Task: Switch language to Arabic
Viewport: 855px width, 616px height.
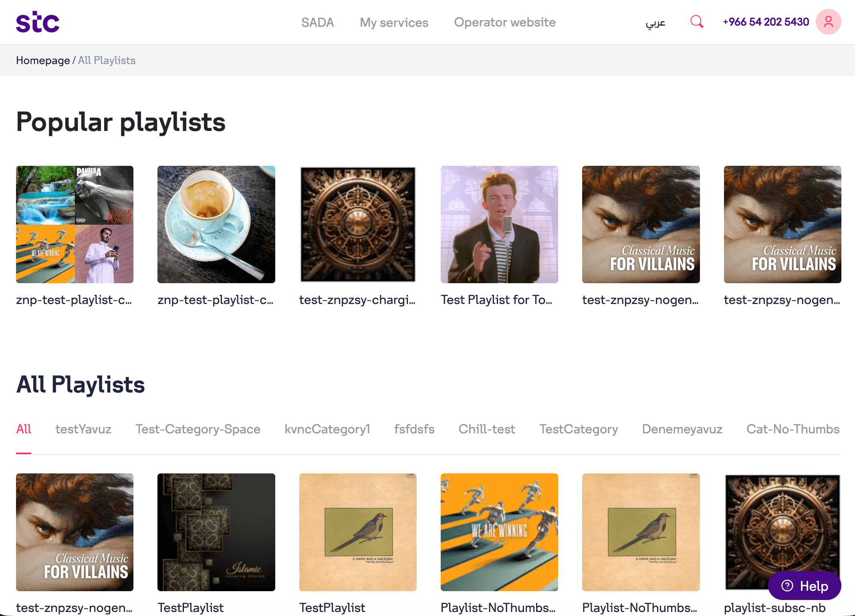Action: pos(655,22)
